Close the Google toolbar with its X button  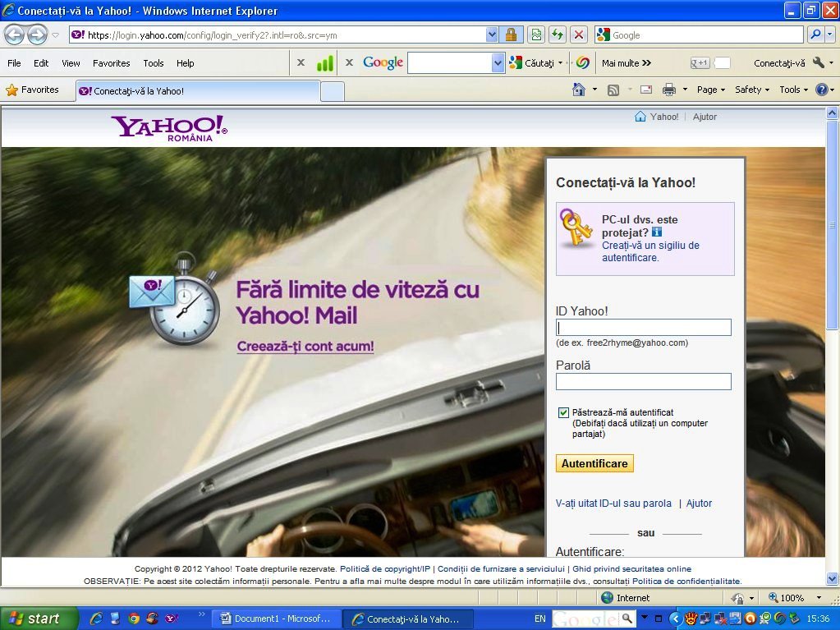click(349, 62)
